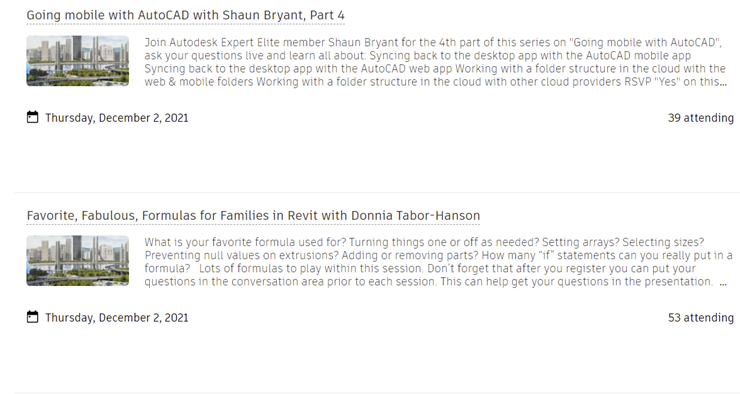The image size is (740, 394).
Task: Click the 39 attending count
Action: pos(701,117)
